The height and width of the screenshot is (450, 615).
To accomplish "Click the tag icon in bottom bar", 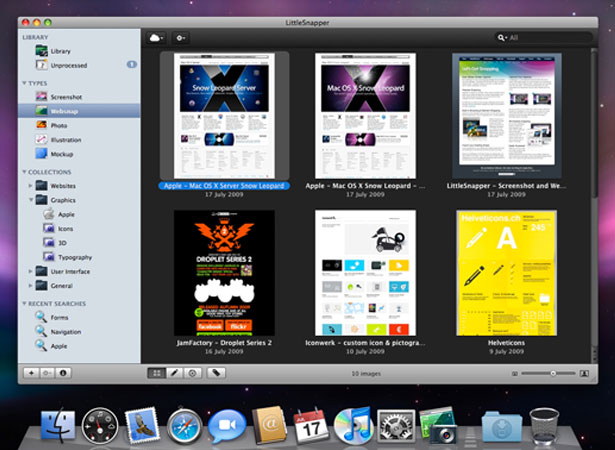I will [216, 373].
